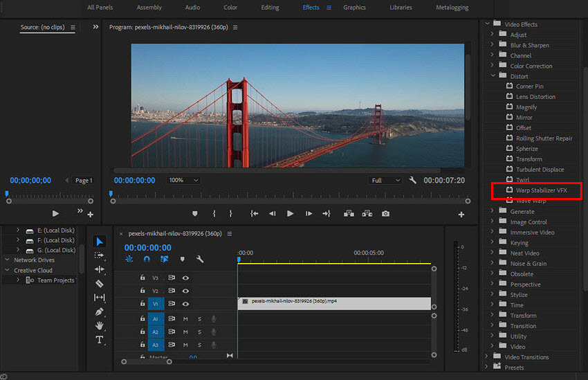588x380 pixels.
Task: Step back one frame in program monitor
Action: click(273, 213)
